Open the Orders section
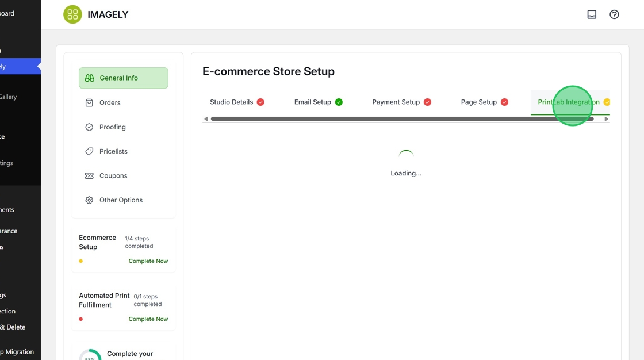Image resolution: width=644 pixels, height=360 pixels. pos(124,103)
